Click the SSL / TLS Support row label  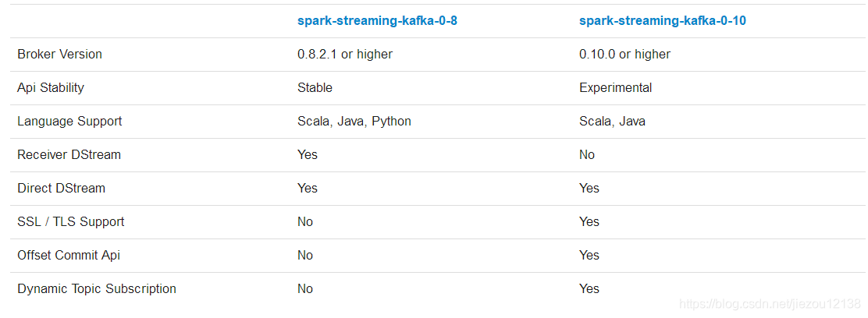[x=71, y=222]
